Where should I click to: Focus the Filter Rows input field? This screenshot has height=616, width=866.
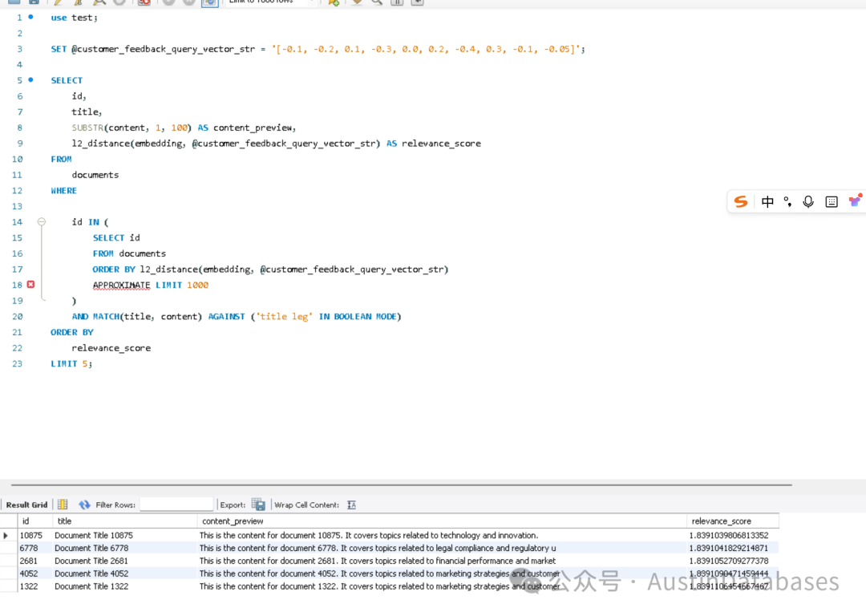[x=176, y=504]
